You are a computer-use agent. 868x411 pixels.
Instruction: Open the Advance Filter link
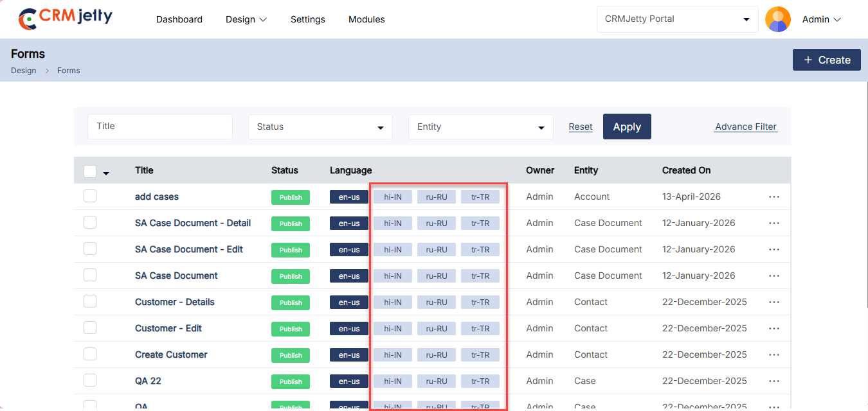(x=746, y=127)
